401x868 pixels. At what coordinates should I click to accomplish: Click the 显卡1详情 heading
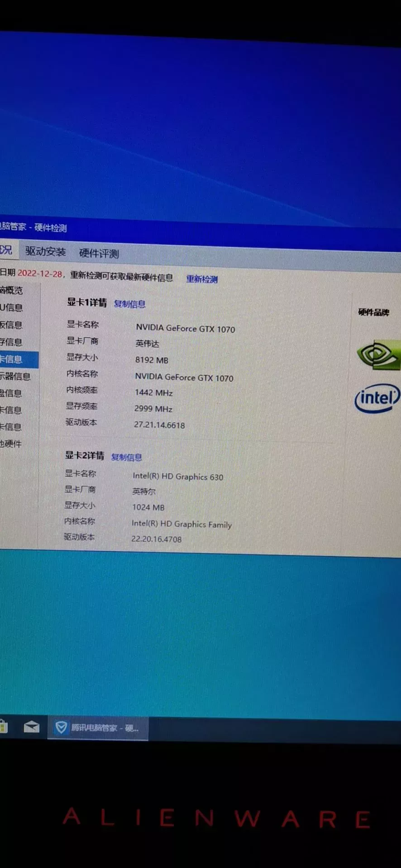tap(87, 302)
